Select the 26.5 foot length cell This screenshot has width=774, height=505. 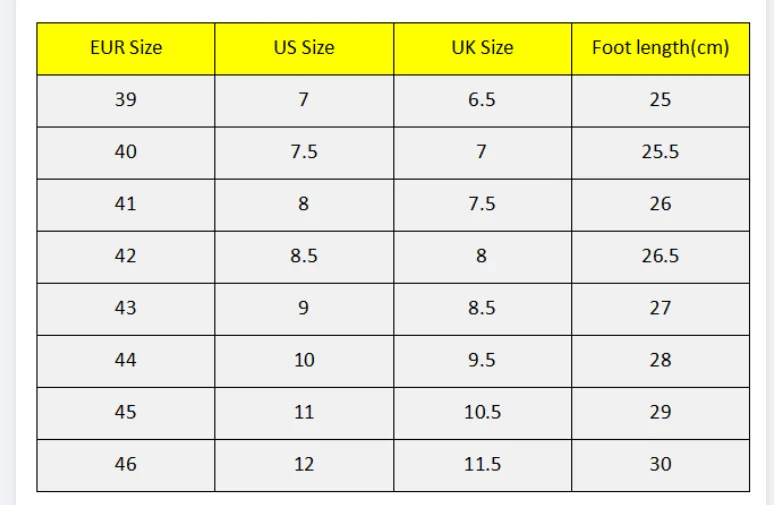coord(660,256)
